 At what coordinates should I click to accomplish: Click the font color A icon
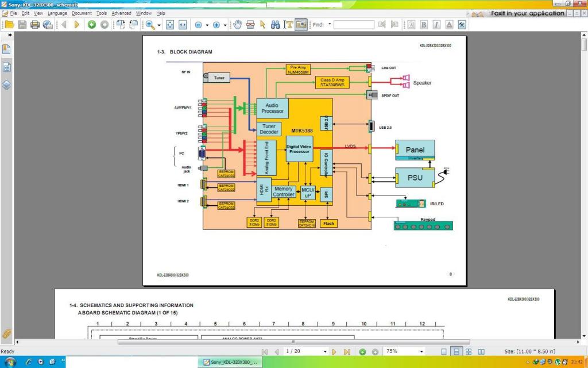[x=449, y=25]
